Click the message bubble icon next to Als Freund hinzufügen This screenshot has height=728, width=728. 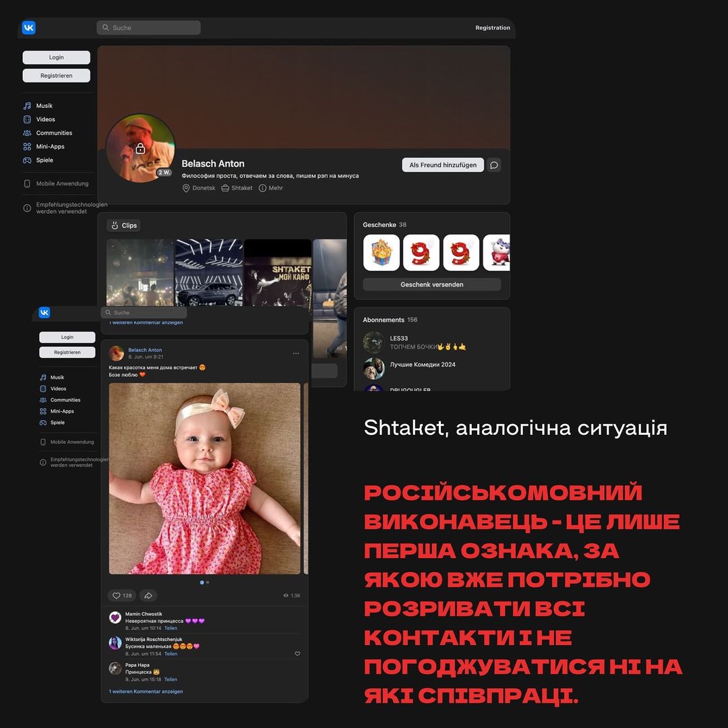click(x=493, y=164)
